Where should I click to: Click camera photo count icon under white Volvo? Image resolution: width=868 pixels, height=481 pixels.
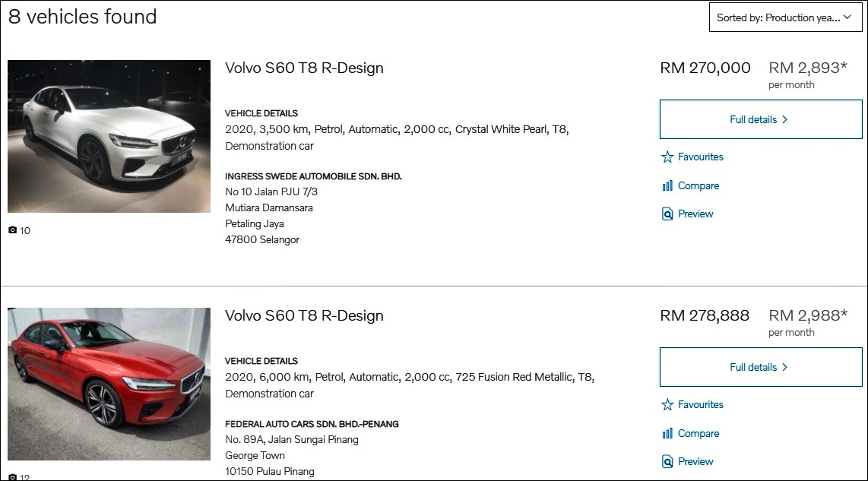pyautogui.click(x=12, y=230)
